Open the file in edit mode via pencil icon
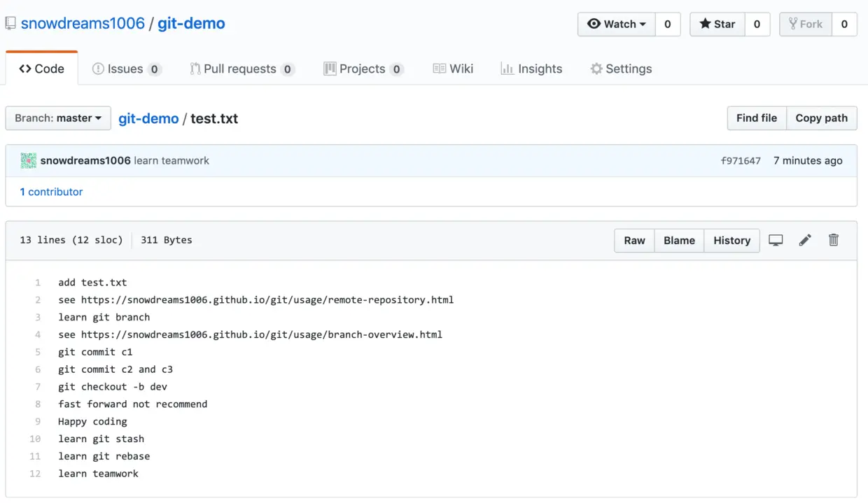 [x=804, y=240]
